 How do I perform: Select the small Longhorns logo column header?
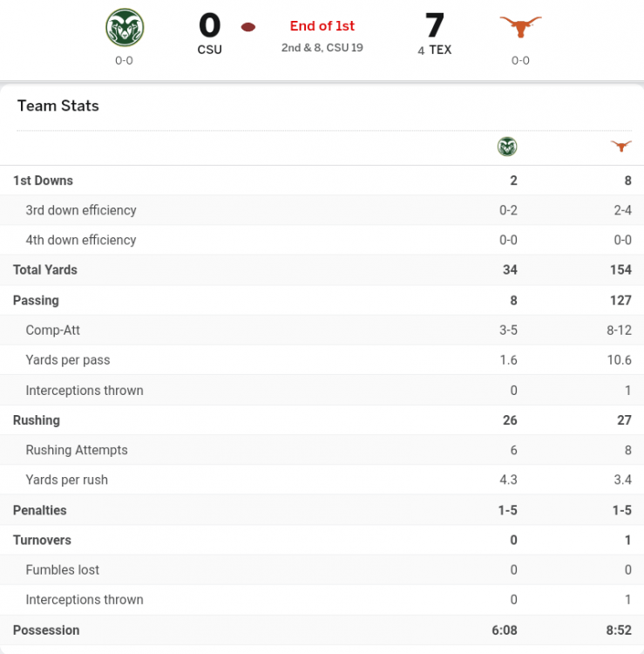(x=620, y=146)
